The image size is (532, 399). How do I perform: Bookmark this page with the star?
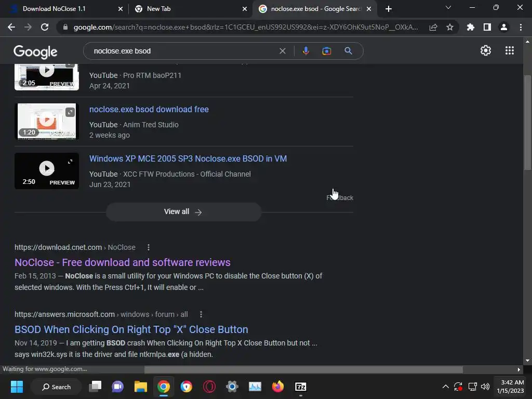point(450,27)
